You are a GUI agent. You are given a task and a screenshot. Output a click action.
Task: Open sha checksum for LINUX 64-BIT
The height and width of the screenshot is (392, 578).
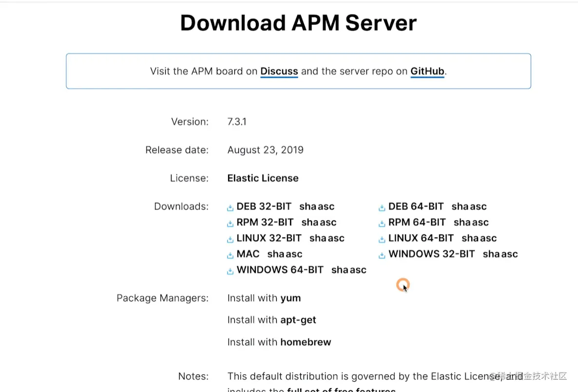pyautogui.click(x=470, y=238)
